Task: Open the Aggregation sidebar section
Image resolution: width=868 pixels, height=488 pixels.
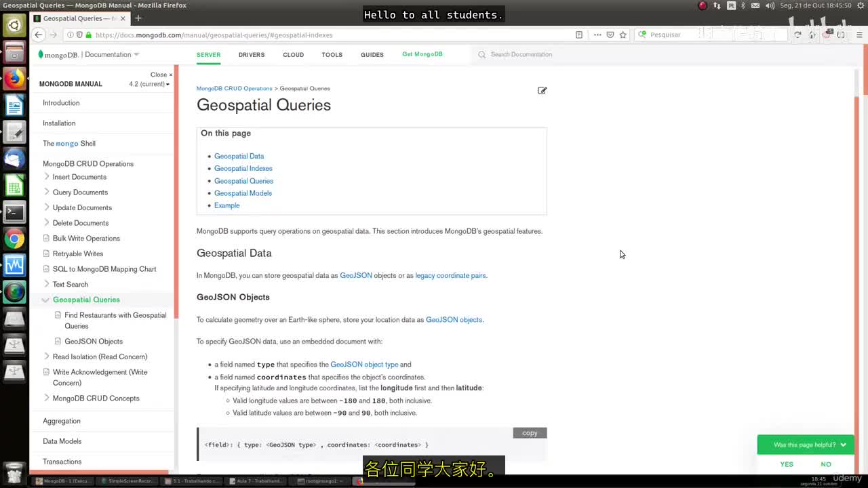Action: pos(62,421)
